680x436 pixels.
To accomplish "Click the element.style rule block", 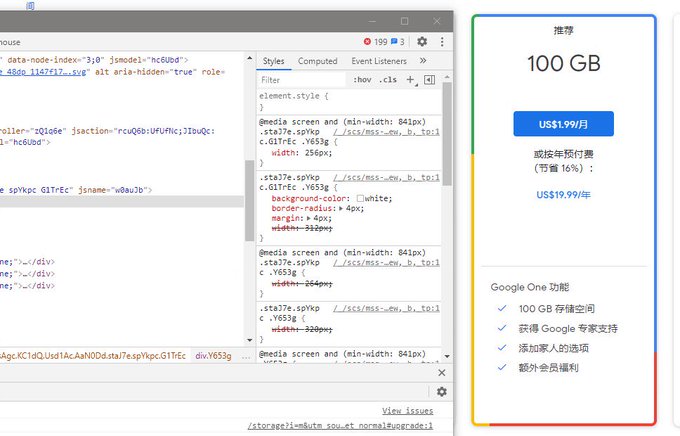I will click(349, 101).
